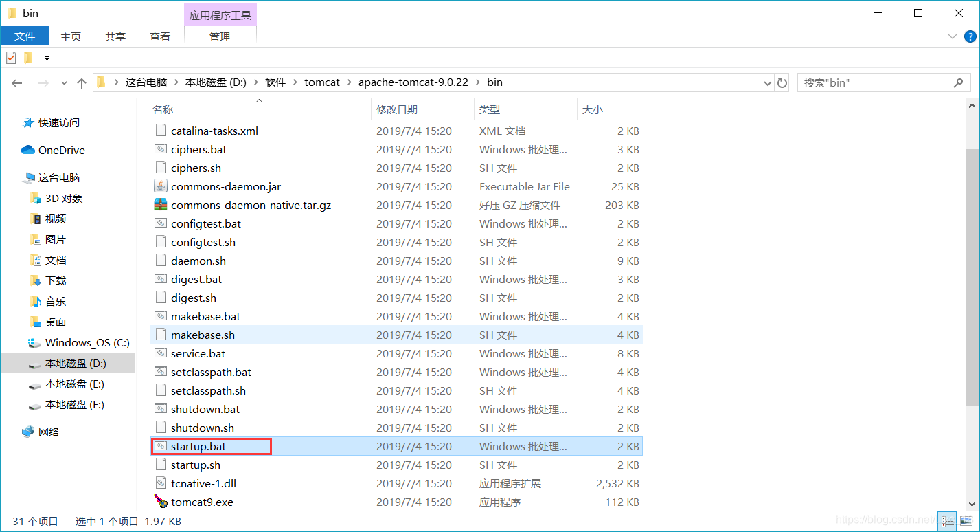Open the 文件 menu tab
This screenshot has width=980, height=532.
(25, 36)
